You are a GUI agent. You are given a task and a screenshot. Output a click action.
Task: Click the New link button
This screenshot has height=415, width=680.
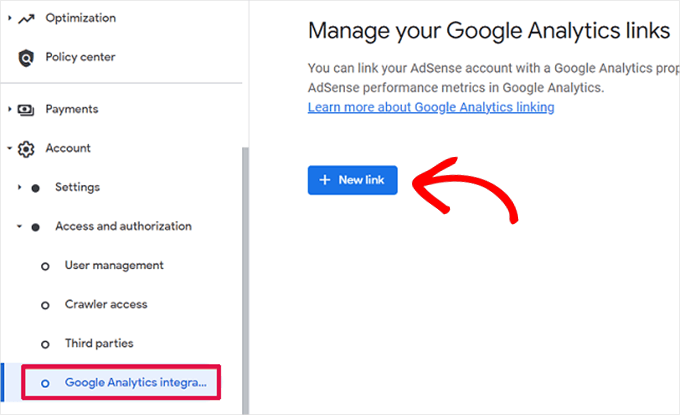pos(353,180)
